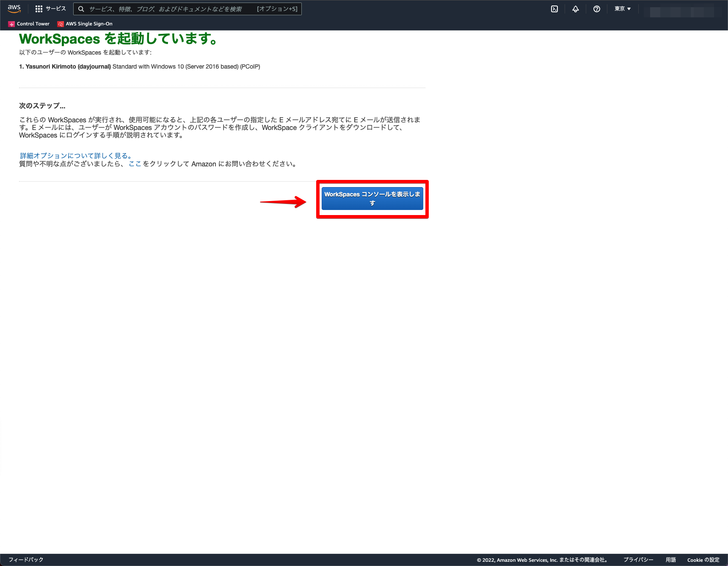Open AWS CloudShell terminal icon

[554, 9]
